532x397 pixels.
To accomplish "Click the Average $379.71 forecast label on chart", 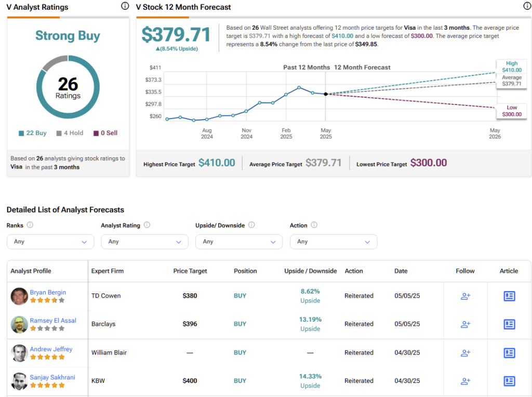I will pos(512,81).
